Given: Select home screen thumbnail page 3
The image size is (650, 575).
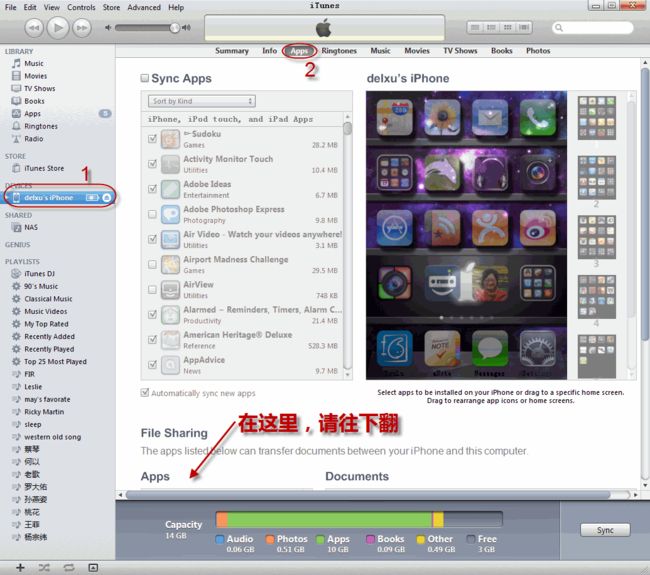Looking at the screenshot, I should (x=597, y=237).
